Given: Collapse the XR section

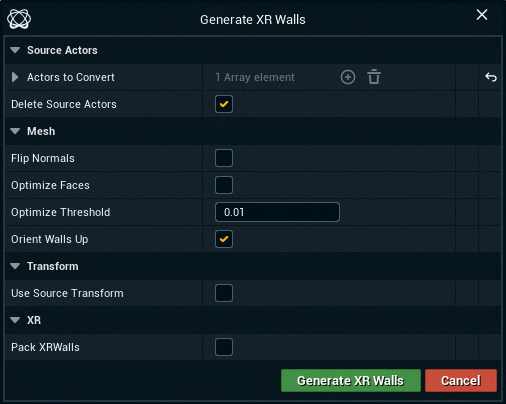Looking at the screenshot, I should 15,320.
